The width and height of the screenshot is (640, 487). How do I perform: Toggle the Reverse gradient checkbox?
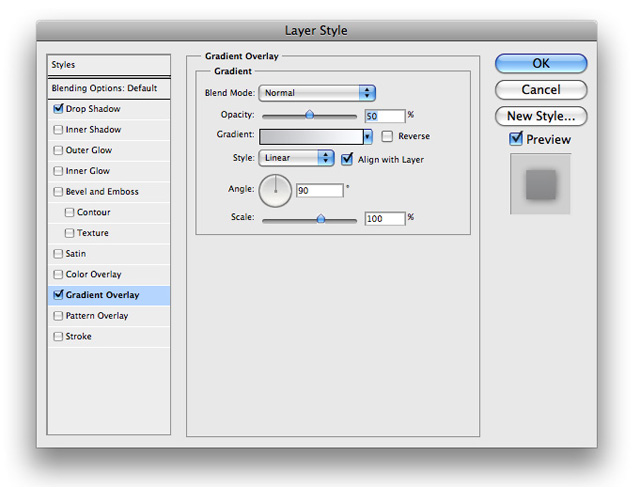click(x=387, y=136)
